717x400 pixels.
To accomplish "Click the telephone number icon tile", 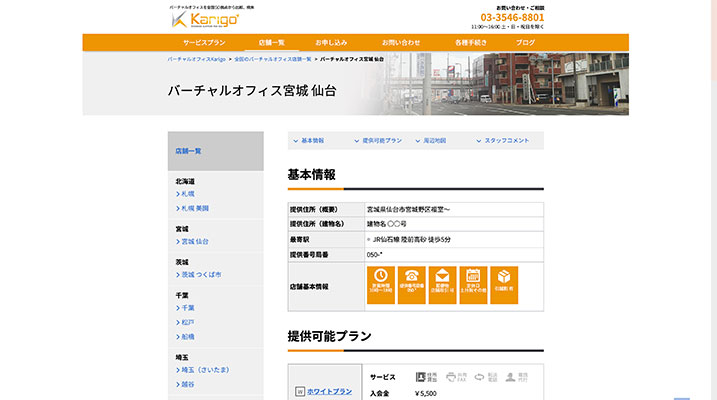I will point(412,285).
